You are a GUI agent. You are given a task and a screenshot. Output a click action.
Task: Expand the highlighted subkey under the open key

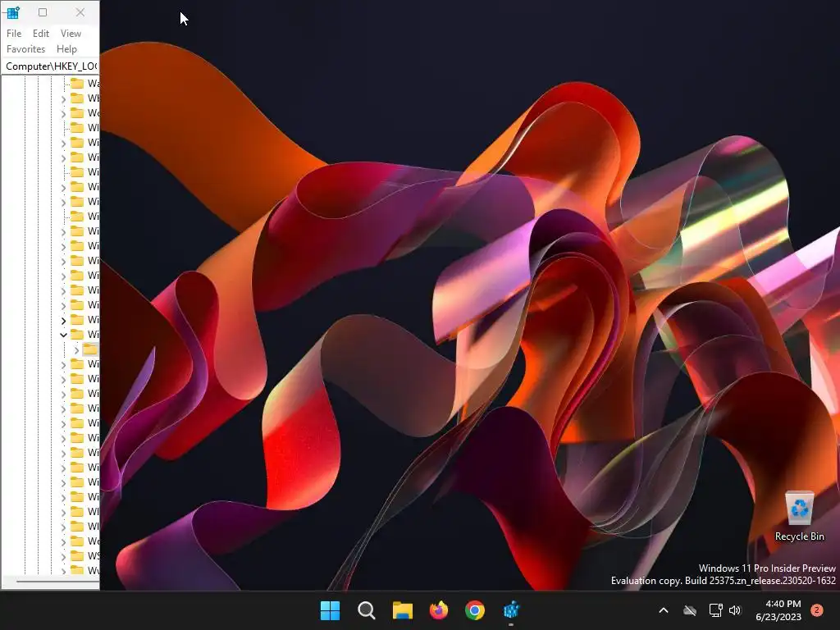tap(76, 350)
